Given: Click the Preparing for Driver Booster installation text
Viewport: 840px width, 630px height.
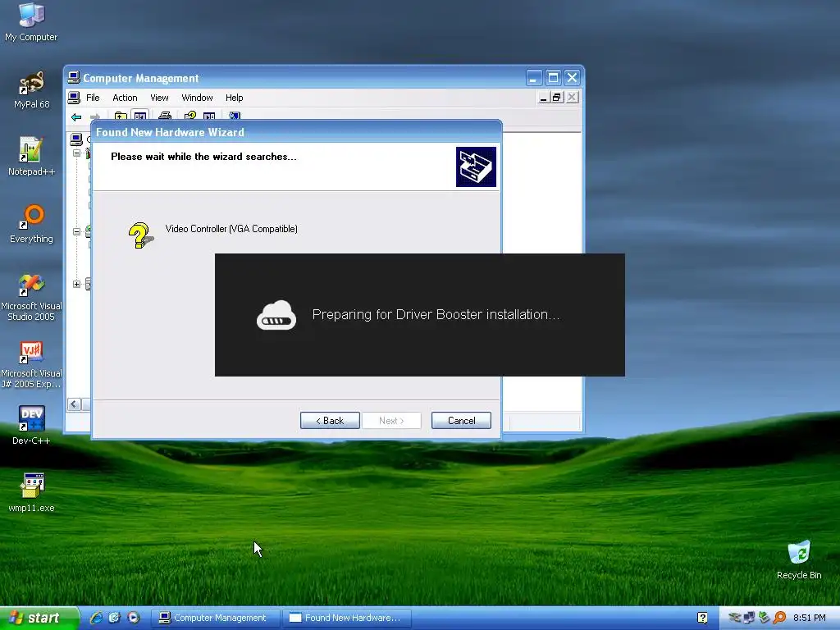Looking at the screenshot, I should (x=436, y=314).
